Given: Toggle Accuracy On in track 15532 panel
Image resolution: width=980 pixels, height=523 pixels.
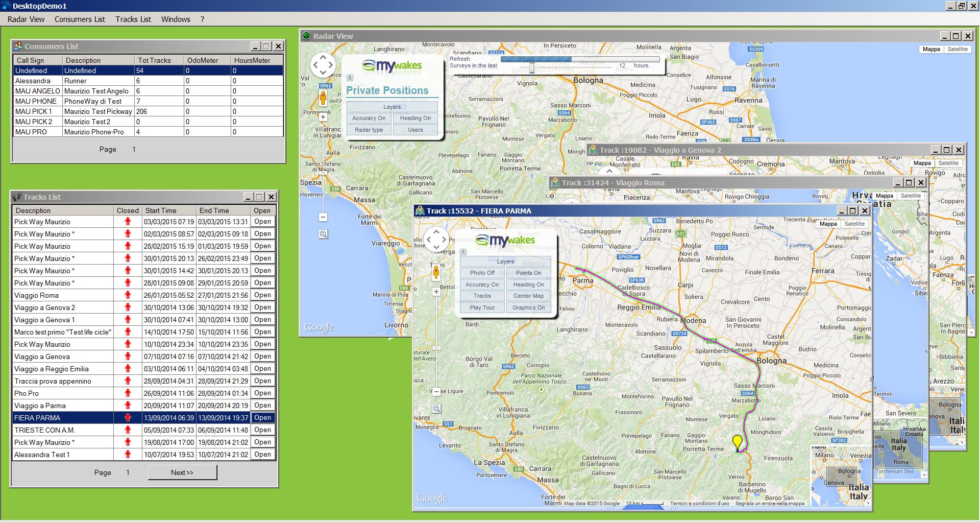Looking at the screenshot, I should click(482, 284).
